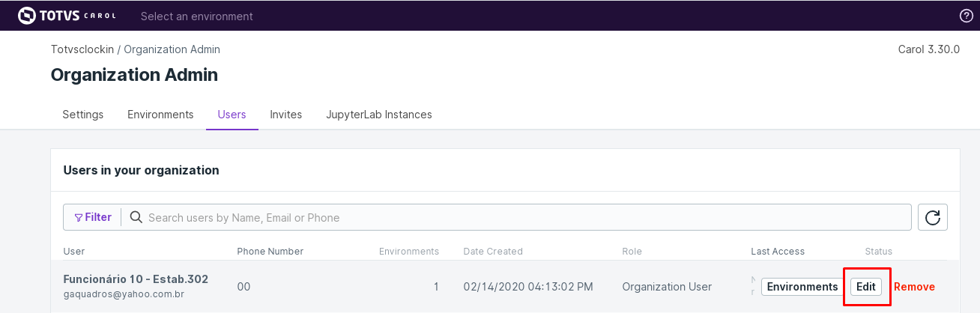Image resolution: width=980 pixels, height=313 pixels.
Task: Edit user Funcionário 10 - Estab.302
Action: click(866, 287)
